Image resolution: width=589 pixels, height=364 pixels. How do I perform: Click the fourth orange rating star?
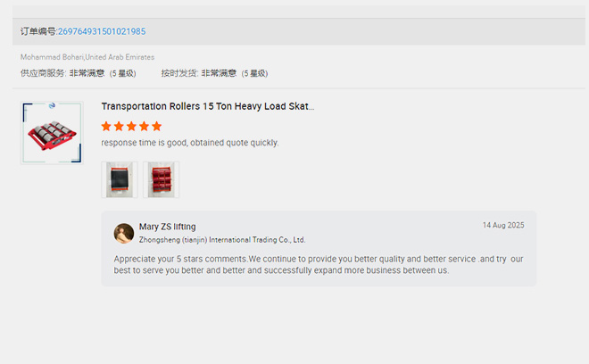click(x=144, y=127)
